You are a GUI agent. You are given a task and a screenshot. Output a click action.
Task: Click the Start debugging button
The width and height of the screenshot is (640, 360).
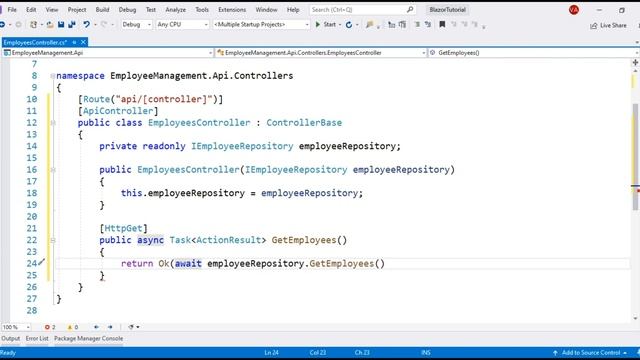[326, 25]
